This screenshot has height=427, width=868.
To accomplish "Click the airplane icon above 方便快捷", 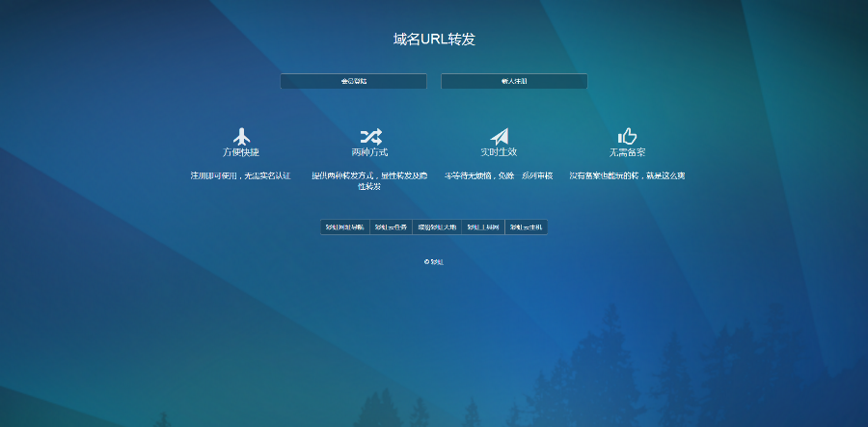I will point(241,137).
